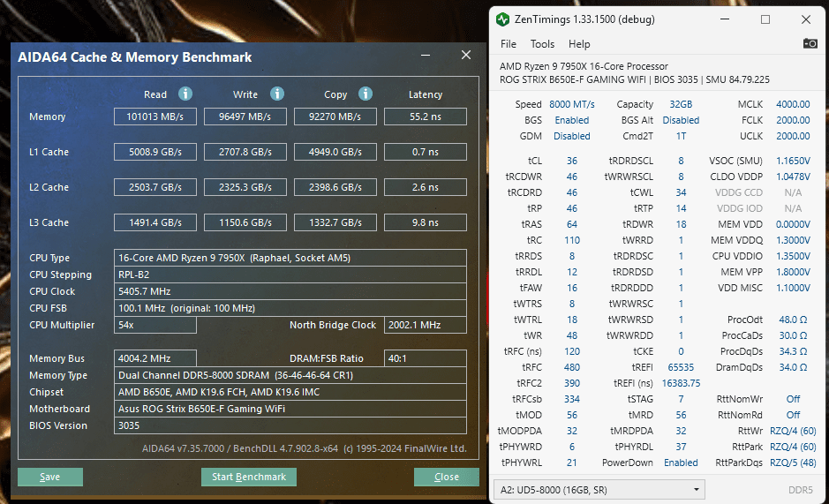The height and width of the screenshot is (504, 829).
Task: Click the Close button in AIDA64
Action: tap(446, 477)
